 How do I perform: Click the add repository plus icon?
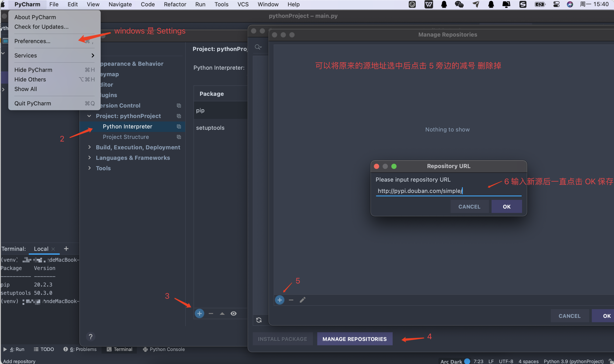[x=279, y=300]
